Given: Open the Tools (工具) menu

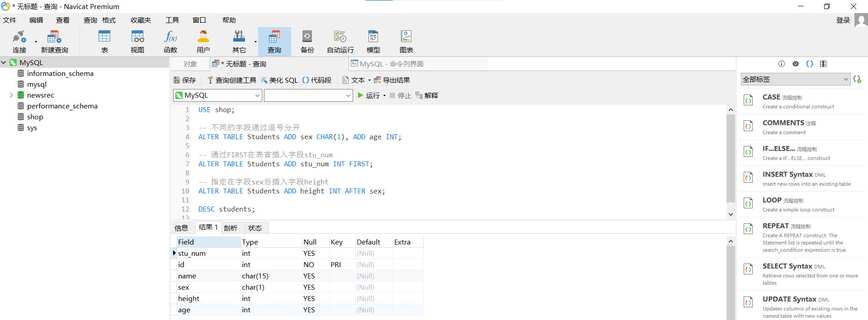Looking at the screenshot, I should [x=172, y=20].
